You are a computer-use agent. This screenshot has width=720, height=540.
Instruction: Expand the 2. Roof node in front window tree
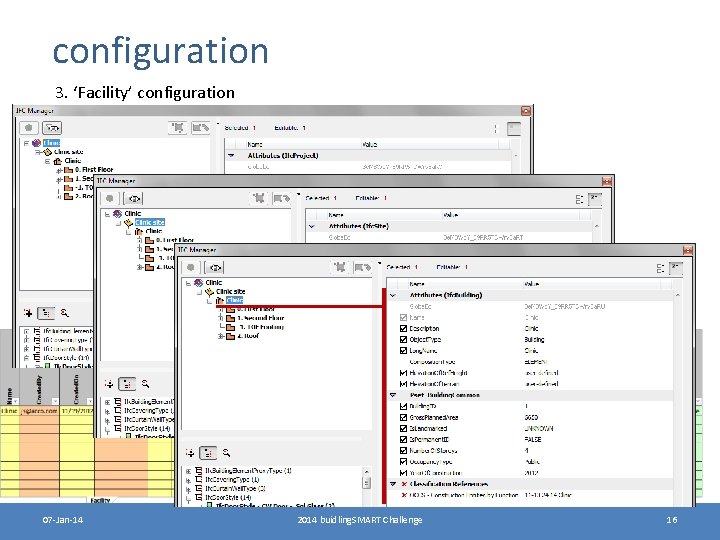221,336
